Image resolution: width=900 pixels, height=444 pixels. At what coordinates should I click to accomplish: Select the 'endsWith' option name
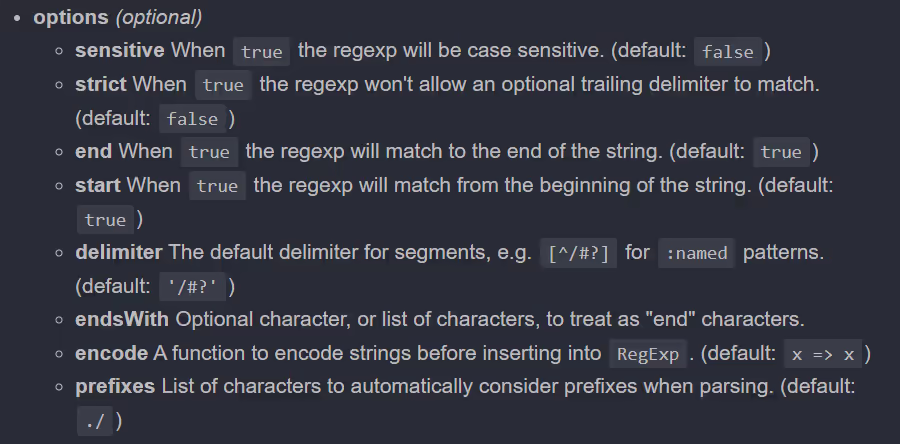pos(122,320)
